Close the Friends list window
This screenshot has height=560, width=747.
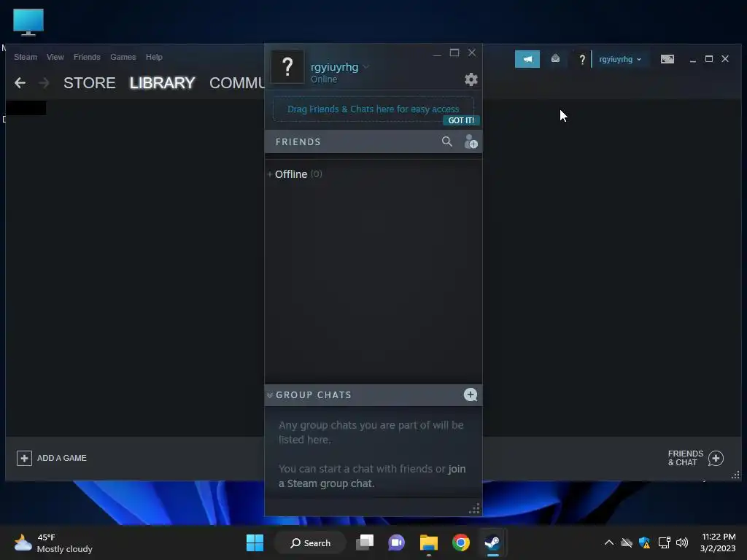point(472,52)
